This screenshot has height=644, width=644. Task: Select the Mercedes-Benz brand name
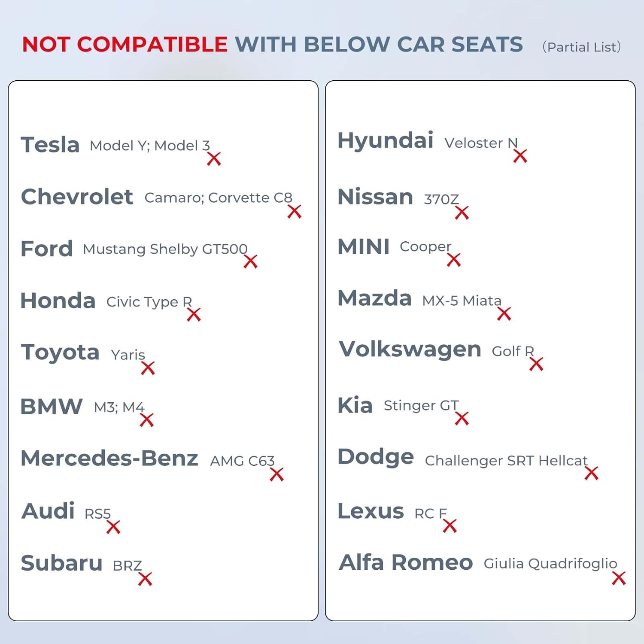pos(109,458)
